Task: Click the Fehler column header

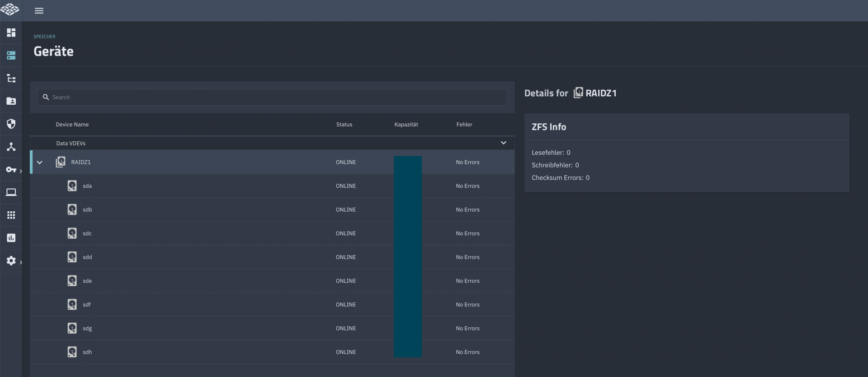Action: pyautogui.click(x=464, y=125)
